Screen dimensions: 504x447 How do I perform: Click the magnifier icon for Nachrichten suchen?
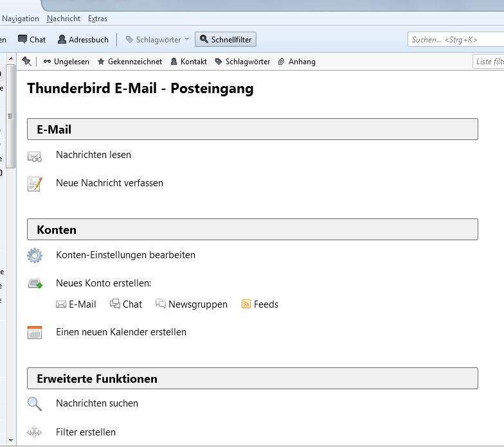coord(35,404)
